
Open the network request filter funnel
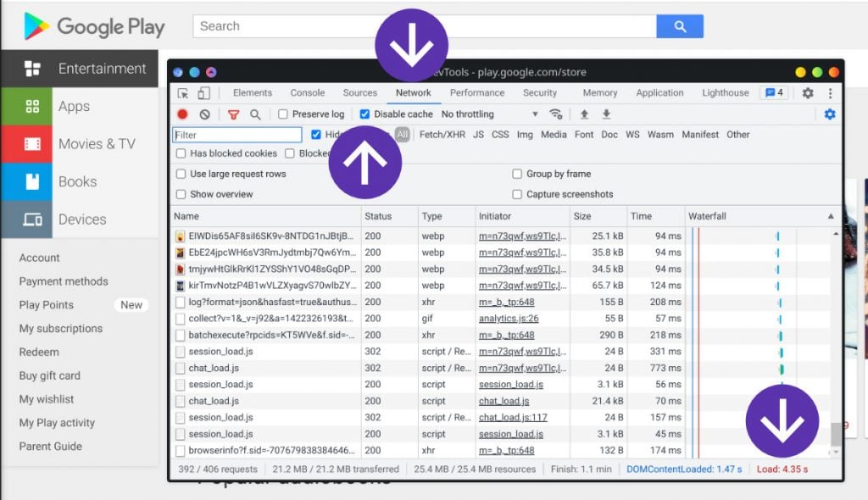tap(232, 114)
